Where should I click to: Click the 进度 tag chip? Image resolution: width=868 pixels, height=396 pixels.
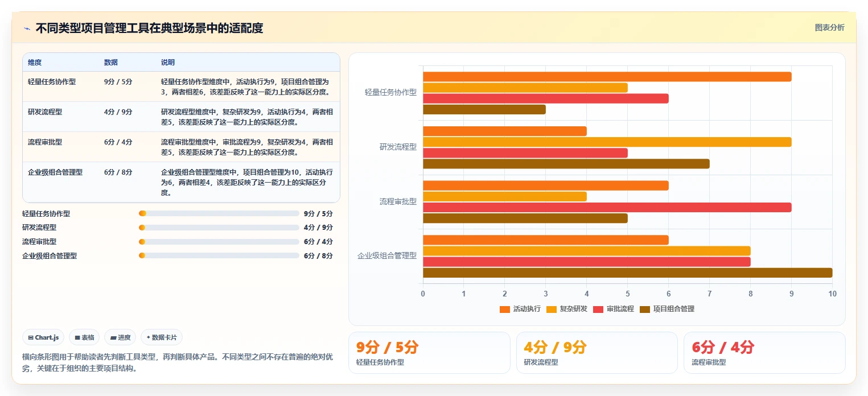pos(120,337)
